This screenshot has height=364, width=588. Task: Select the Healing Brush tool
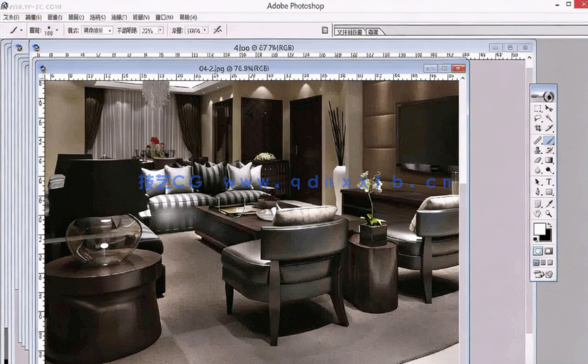[538, 141]
